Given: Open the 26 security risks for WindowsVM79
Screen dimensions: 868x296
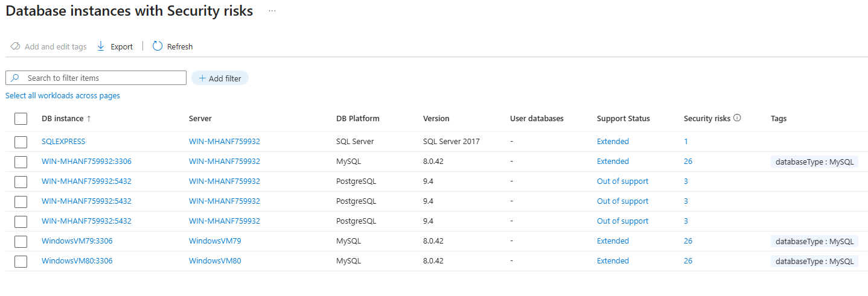Looking at the screenshot, I should click(x=688, y=241).
